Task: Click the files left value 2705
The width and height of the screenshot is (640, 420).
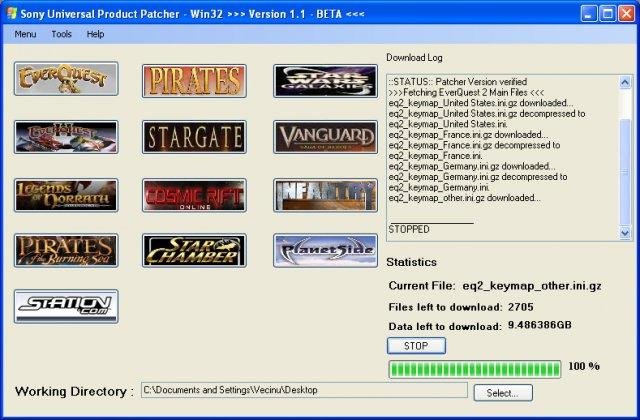Action: (x=521, y=307)
